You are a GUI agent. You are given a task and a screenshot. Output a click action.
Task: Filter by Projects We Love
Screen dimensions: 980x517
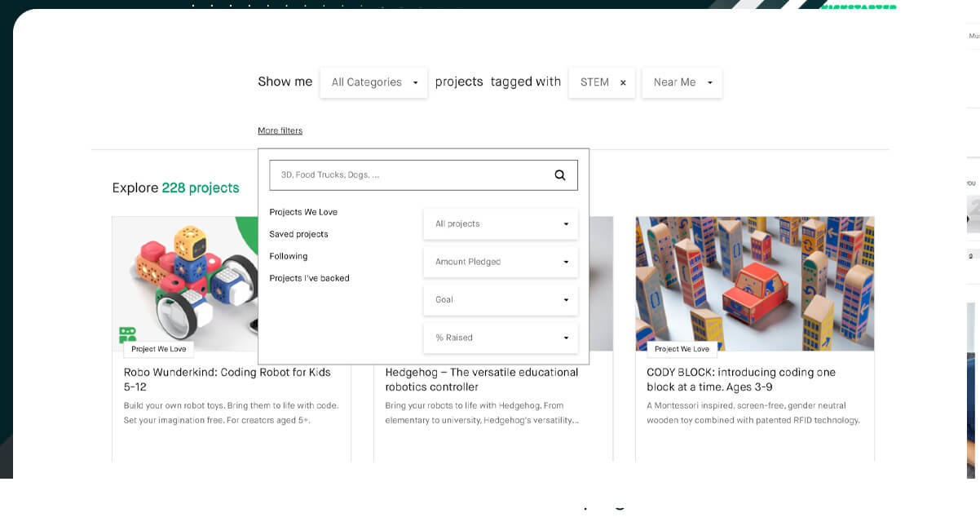pos(303,212)
